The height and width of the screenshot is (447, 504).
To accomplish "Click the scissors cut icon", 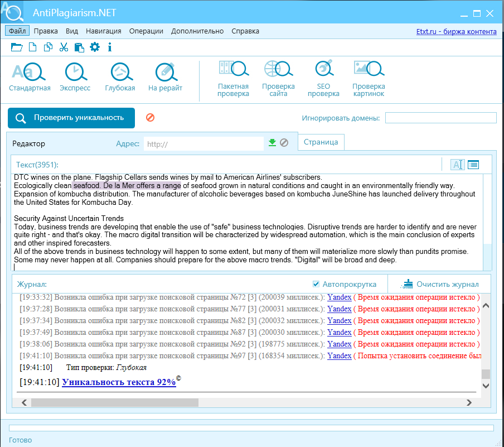I will tap(64, 47).
